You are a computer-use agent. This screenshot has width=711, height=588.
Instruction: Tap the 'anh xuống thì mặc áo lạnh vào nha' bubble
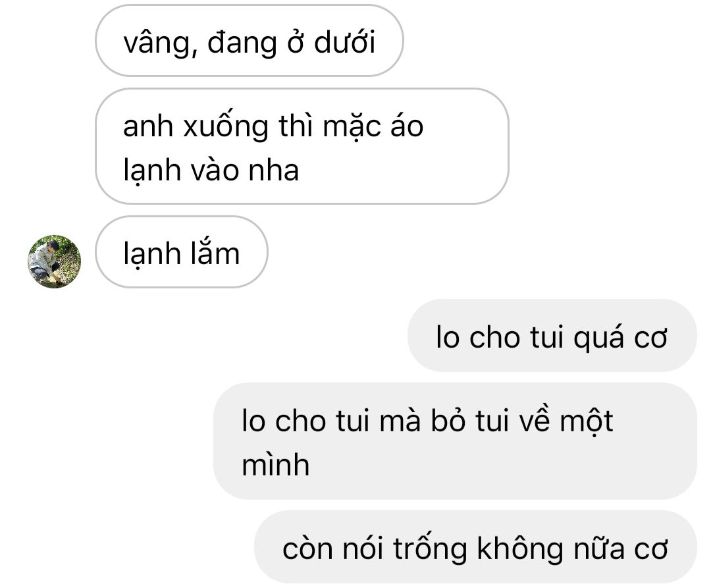(x=302, y=146)
